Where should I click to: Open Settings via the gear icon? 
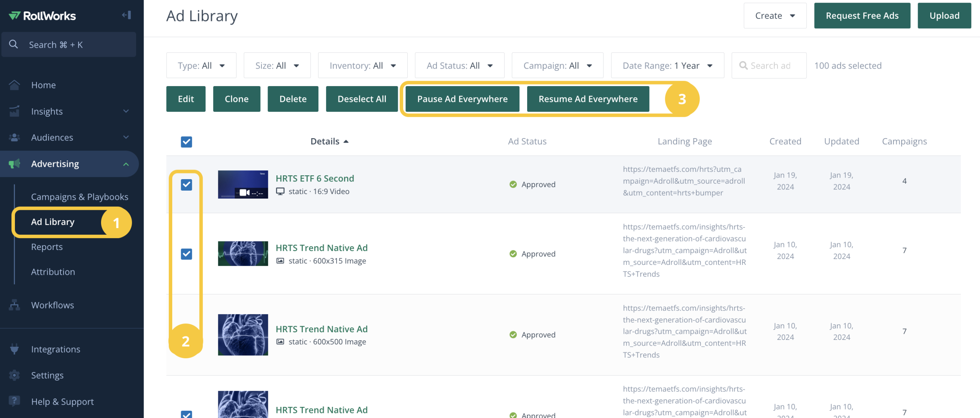[x=15, y=375]
